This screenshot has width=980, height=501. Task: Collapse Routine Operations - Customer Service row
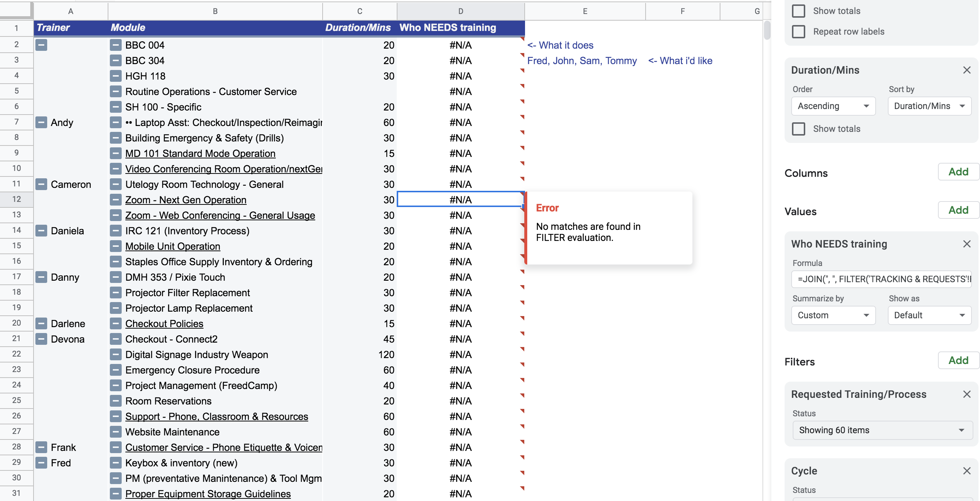coord(116,92)
